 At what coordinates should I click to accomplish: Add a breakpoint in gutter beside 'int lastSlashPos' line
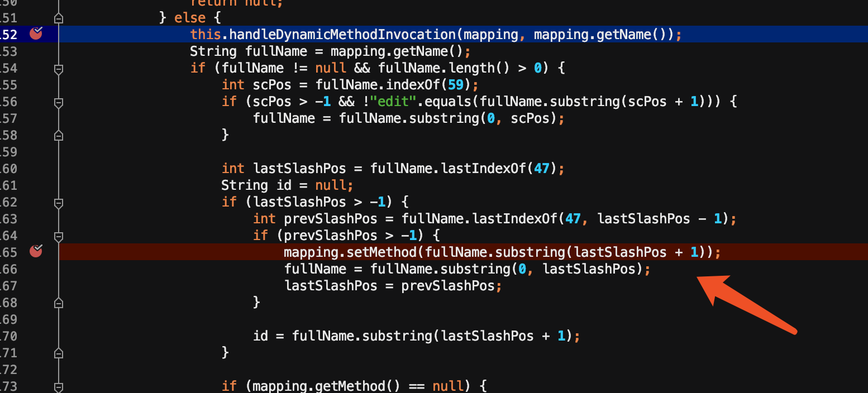pyautogui.click(x=36, y=169)
